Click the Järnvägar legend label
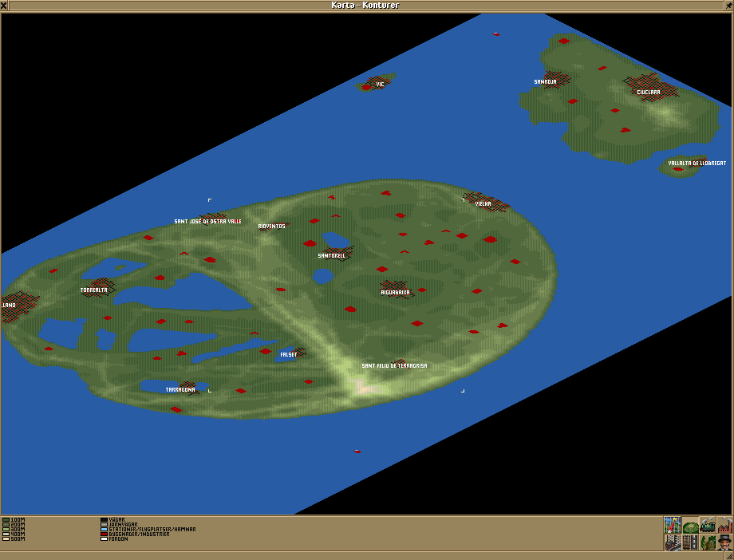Screen dimensions: 734x560 click(123, 524)
